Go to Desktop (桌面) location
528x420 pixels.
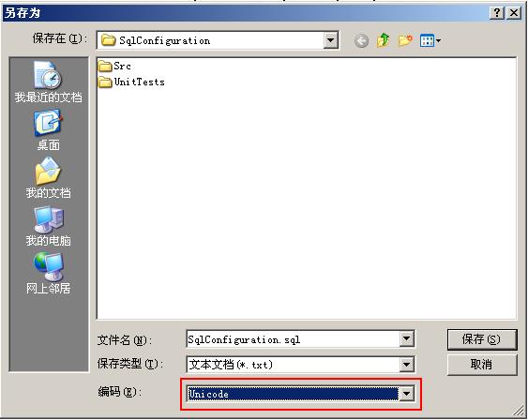pos(48,130)
